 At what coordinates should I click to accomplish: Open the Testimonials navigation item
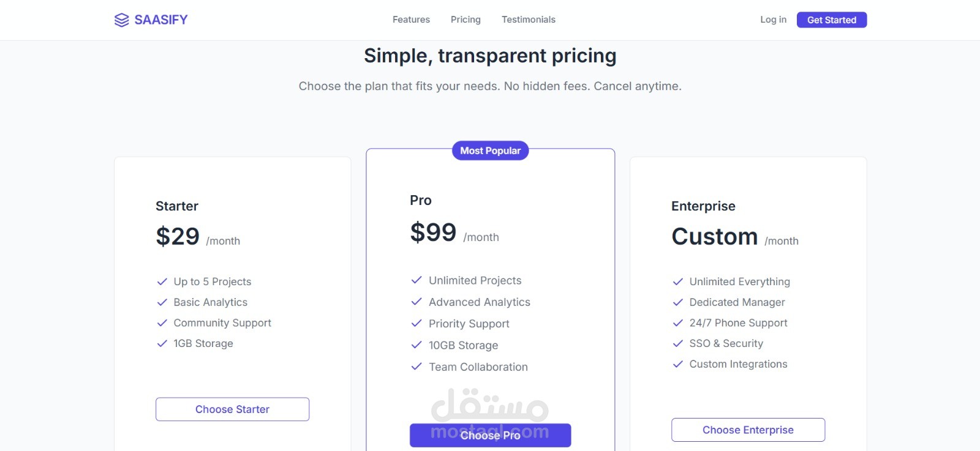[528, 20]
